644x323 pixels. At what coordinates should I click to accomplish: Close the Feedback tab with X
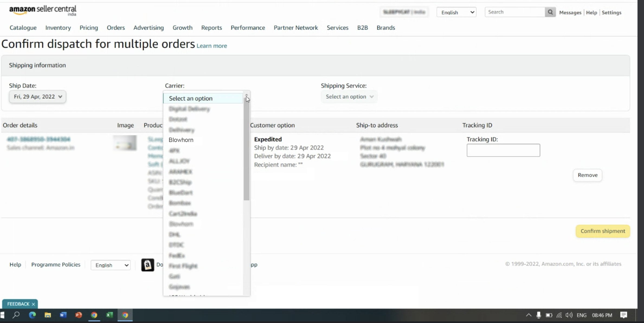(33, 304)
